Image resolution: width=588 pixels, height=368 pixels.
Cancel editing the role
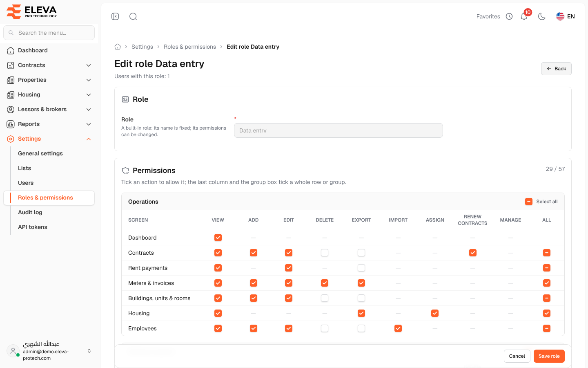[x=517, y=356]
